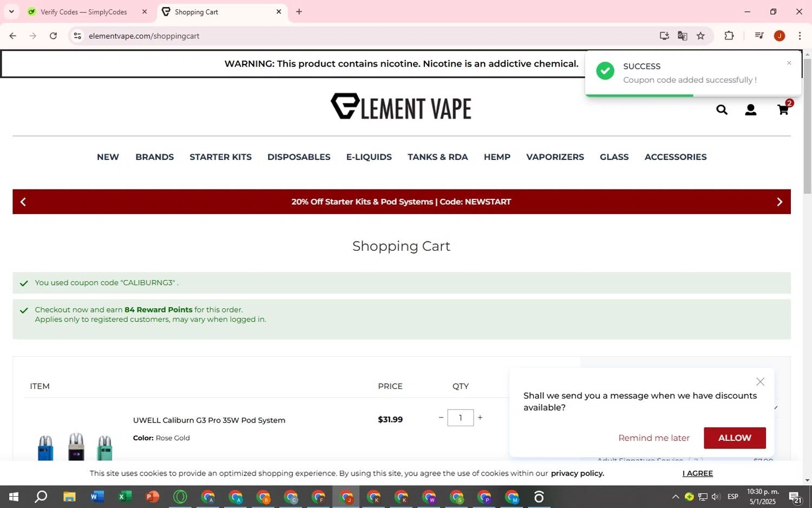Viewport: 812px width, 508px height.
Task: Open the tab search dropdown arrow
Action: coord(11,11)
